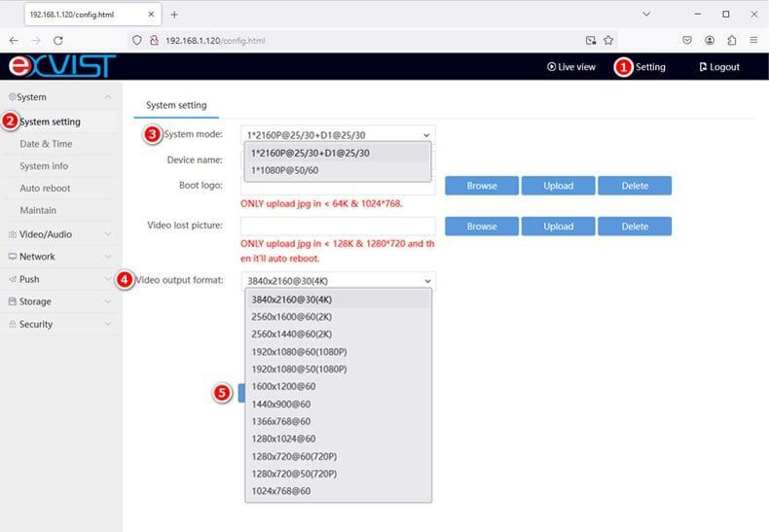Click Upload button for Boot logo
This screenshot has height=532, width=769.
[558, 186]
